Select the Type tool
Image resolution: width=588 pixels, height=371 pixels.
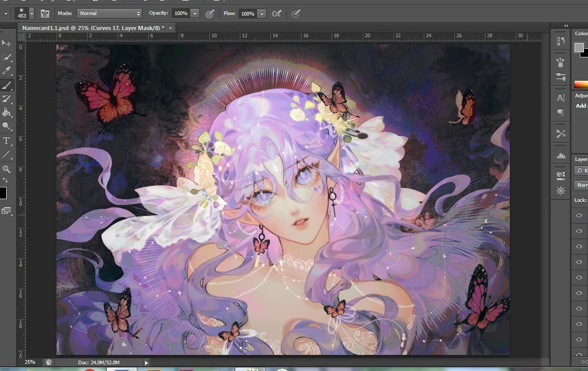pos(6,141)
